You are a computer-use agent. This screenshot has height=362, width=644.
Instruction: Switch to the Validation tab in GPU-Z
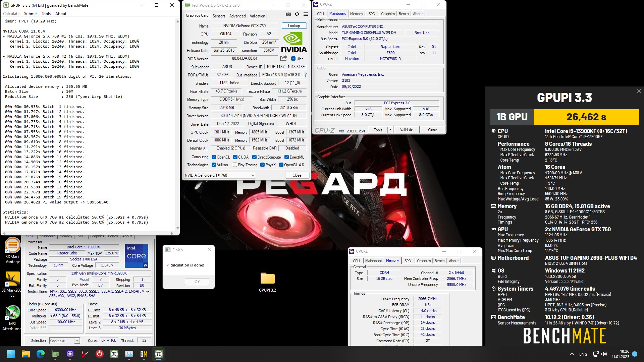click(x=257, y=16)
